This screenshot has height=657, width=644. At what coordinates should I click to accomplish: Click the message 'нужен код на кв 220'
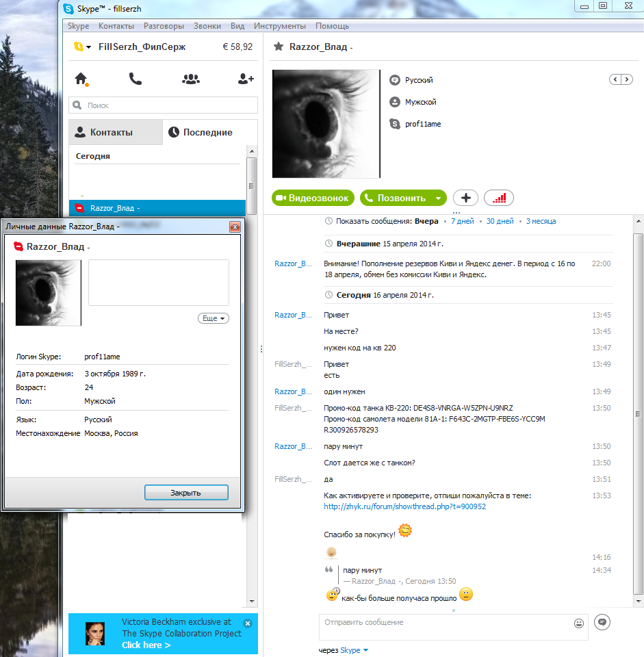[359, 348]
